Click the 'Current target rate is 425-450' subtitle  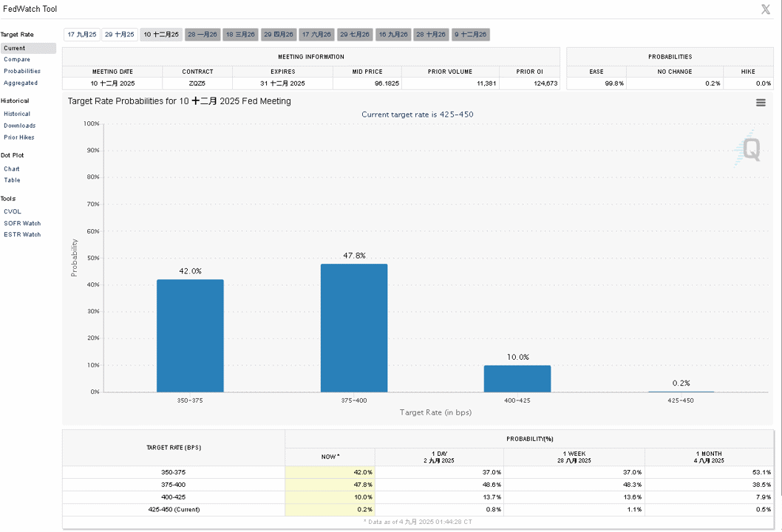click(418, 115)
